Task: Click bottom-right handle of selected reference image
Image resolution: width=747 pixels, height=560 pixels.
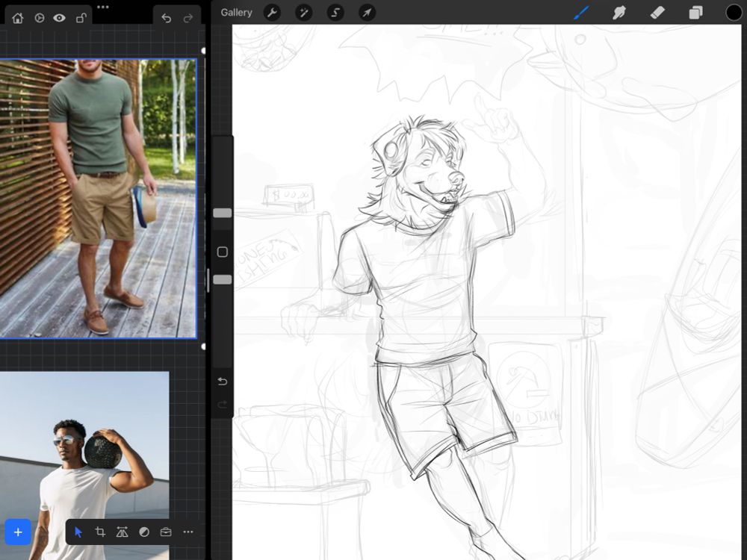Action: (x=203, y=346)
